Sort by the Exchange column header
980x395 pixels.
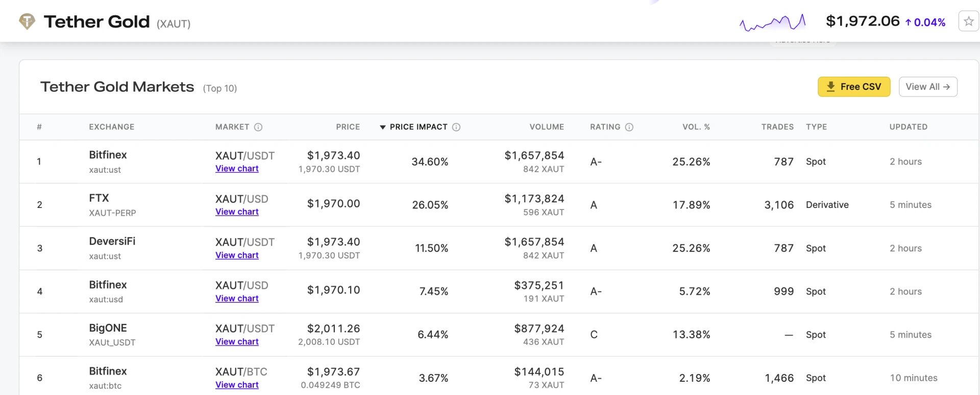pyautogui.click(x=112, y=127)
